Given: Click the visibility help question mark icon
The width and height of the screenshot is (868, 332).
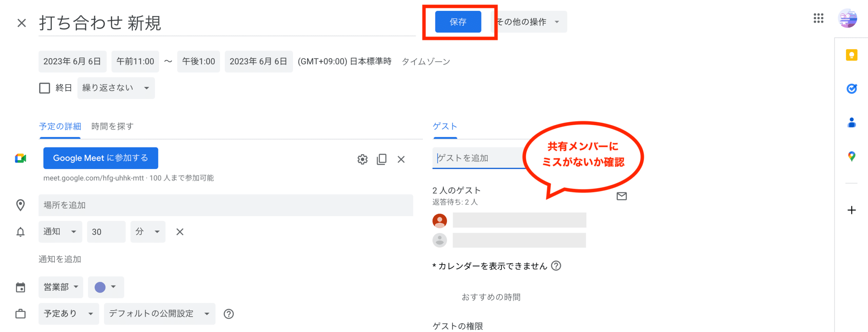Looking at the screenshot, I should [x=229, y=314].
